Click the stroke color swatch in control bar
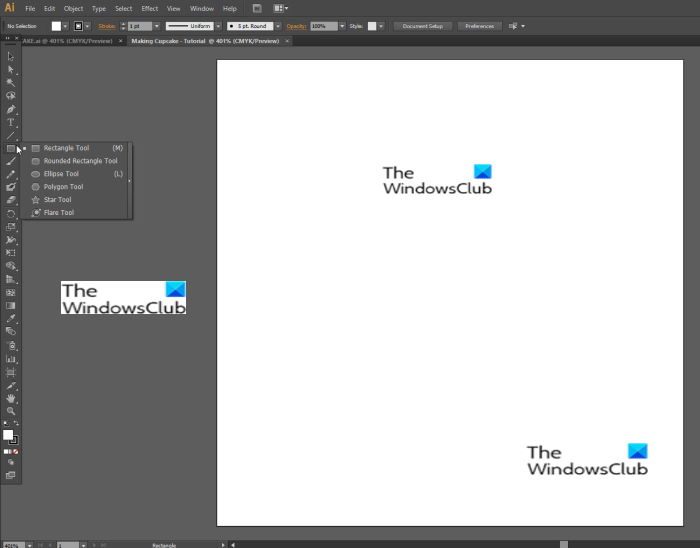 click(x=78, y=26)
